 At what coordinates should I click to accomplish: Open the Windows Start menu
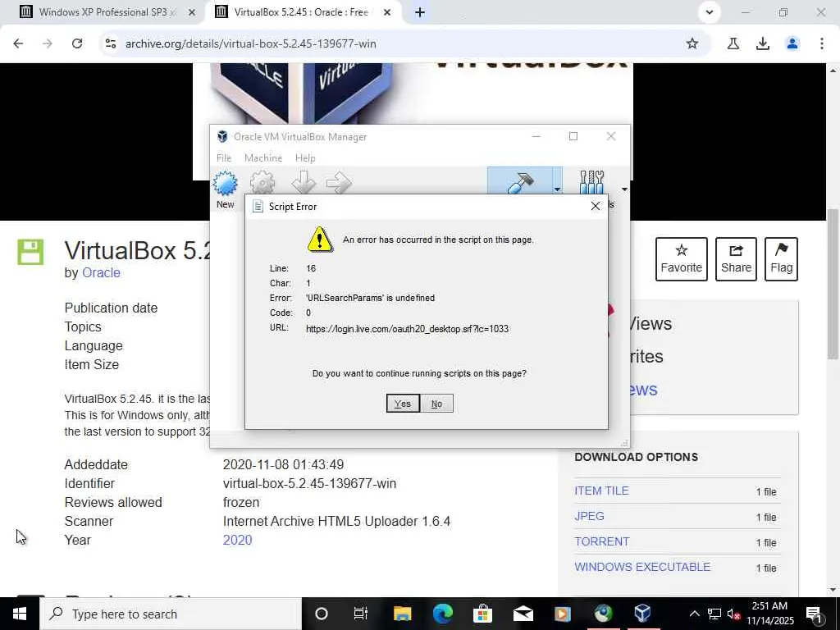click(x=20, y=614)
